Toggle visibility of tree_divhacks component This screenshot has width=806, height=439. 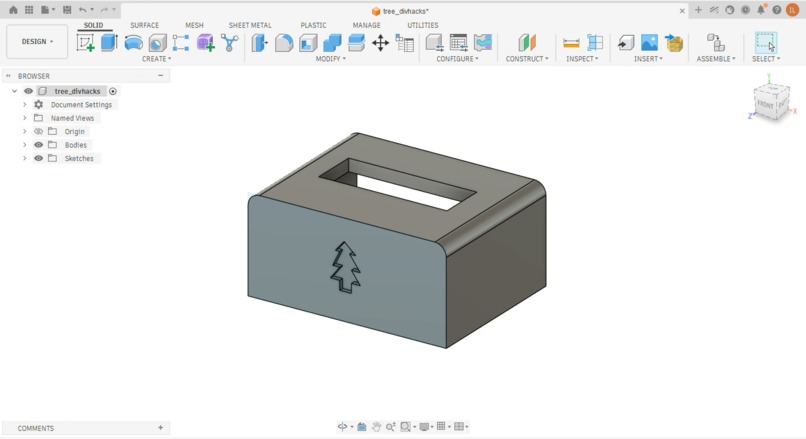28,91
